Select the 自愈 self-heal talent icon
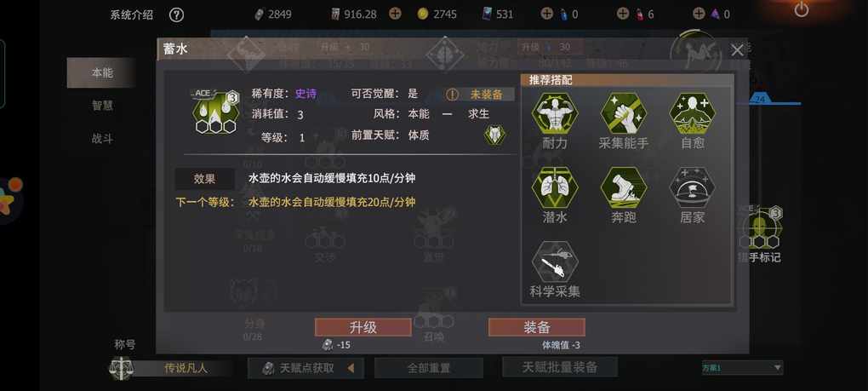This screenshot has width=868, height=391. [x=692, y=113]
